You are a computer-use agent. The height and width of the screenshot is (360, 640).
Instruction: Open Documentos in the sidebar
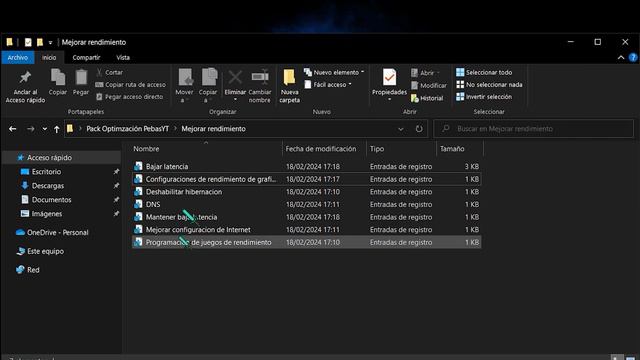click(x=51, y=200)
